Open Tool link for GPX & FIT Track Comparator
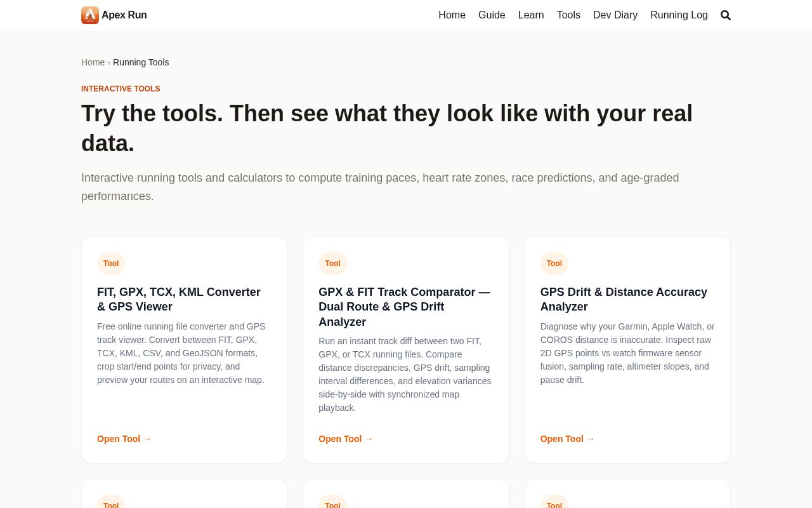The image size is (812, 508). [346, 439]
